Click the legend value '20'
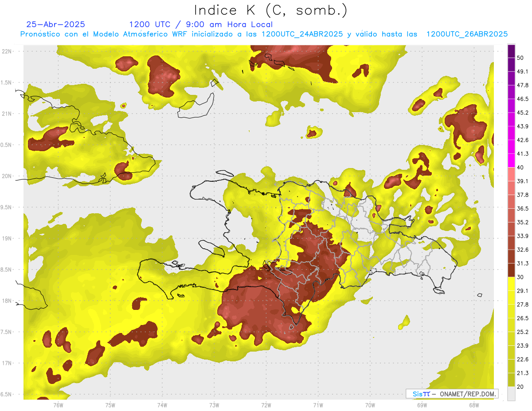Image resolution: width=532 pixels, height=411 pixels. click(520, 387)
